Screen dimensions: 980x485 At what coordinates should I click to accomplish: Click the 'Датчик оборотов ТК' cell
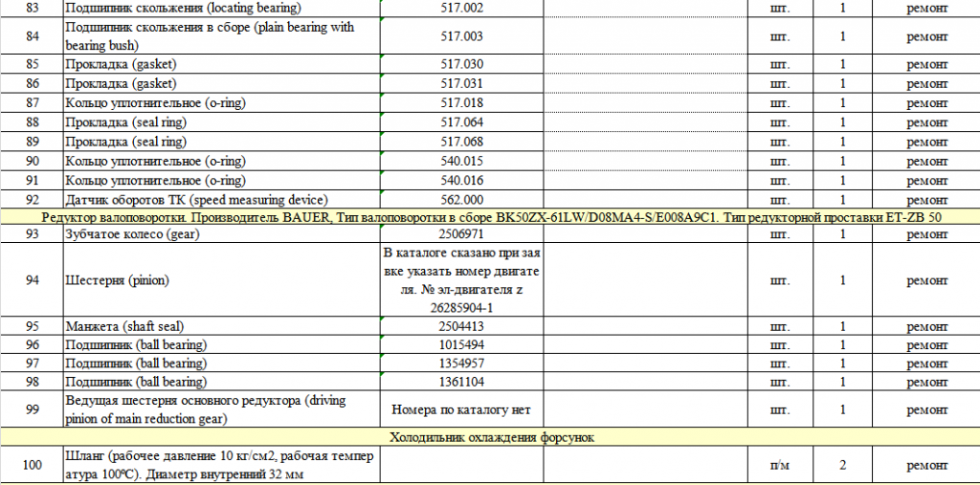pos(220,200)
